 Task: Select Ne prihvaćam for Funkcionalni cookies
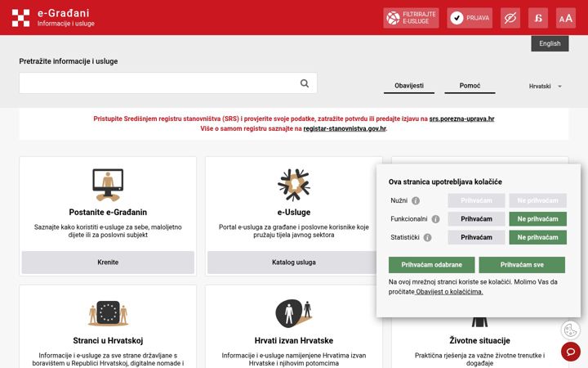click(537, 219)
